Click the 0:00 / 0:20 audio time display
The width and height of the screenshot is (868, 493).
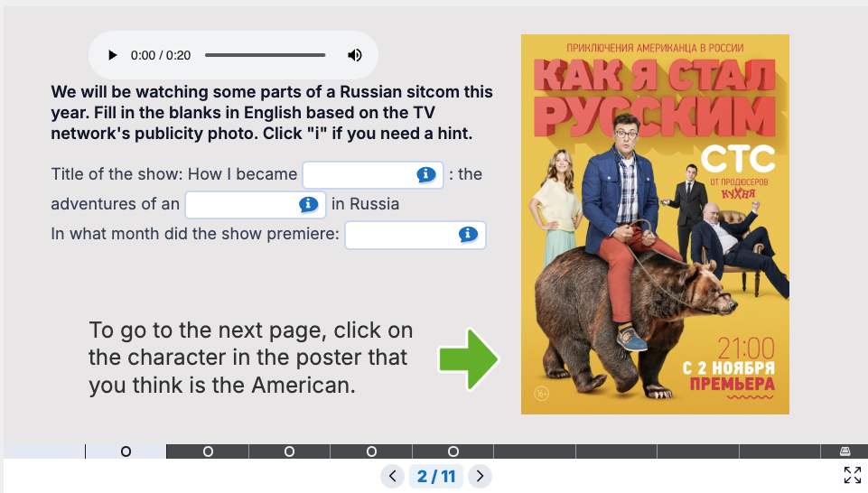coord(161,55)
